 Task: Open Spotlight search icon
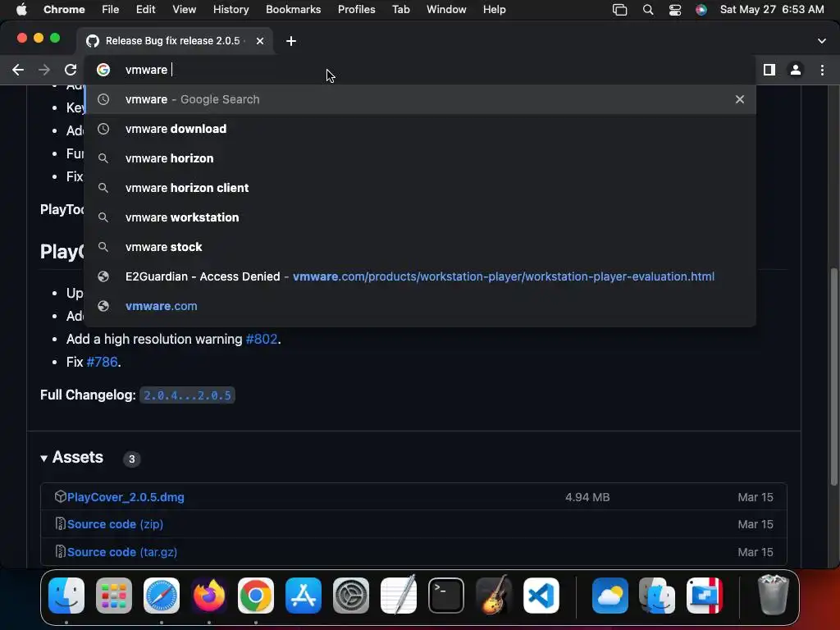pyautogui.click(x=648, y=10)
